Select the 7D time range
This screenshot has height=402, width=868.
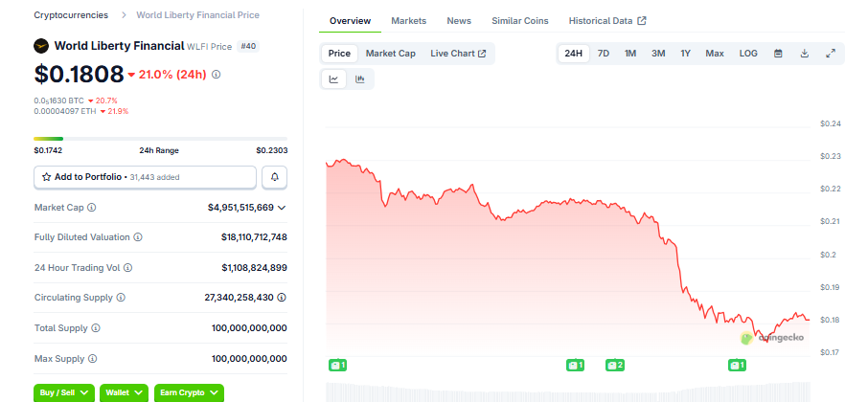(604, 54)
